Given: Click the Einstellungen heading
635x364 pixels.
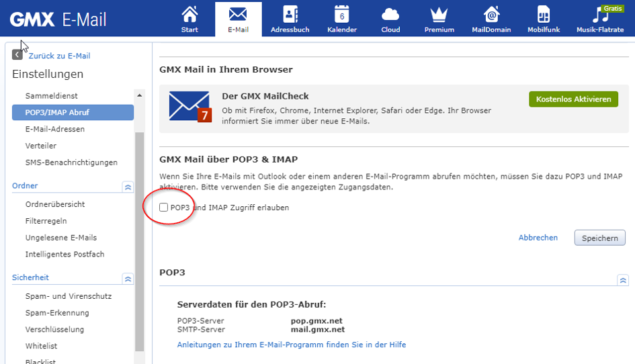Looking at the screenshot, I should pos(48,74).
